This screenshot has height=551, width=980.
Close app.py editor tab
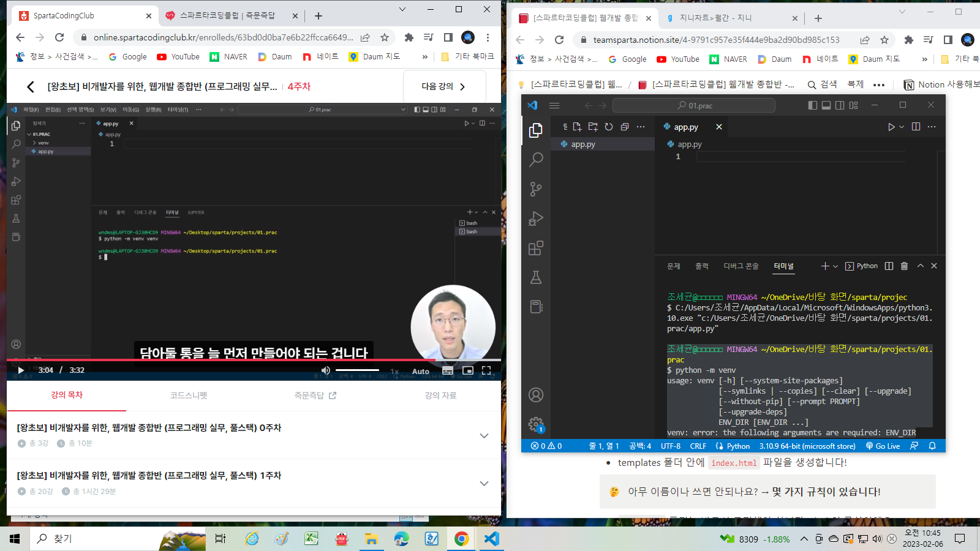[719, 127]
